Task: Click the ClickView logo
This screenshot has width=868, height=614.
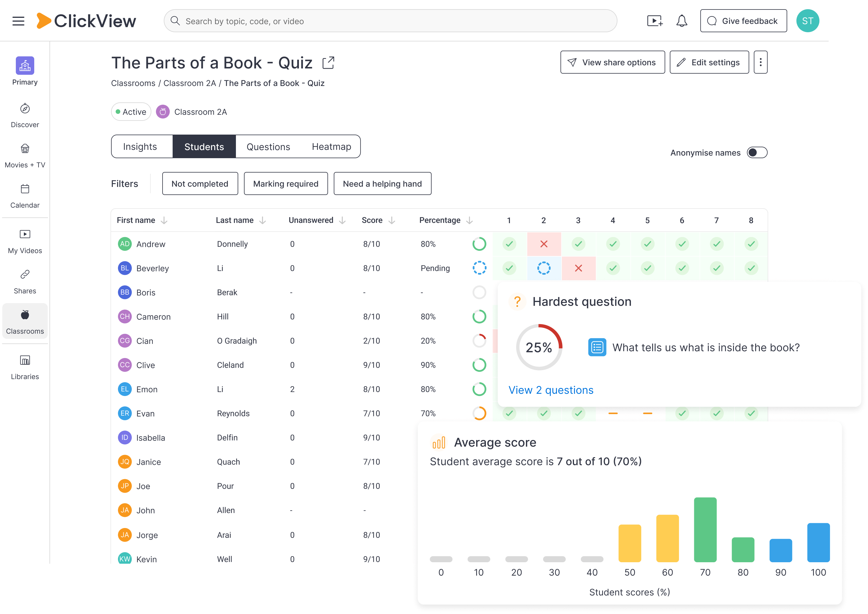Action: [86, 21]
